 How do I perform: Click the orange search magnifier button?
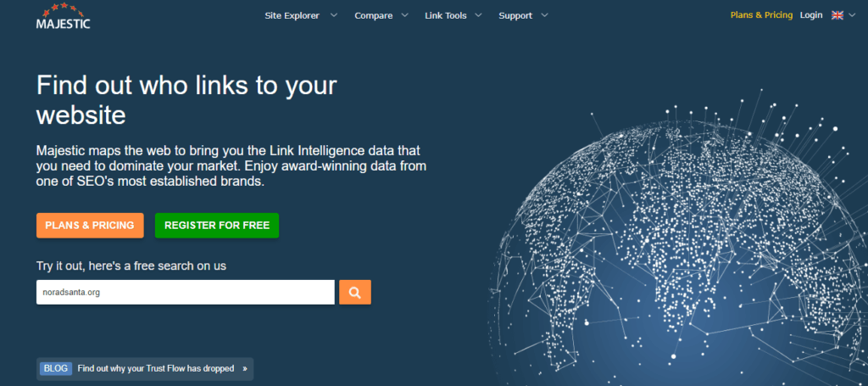355,292
